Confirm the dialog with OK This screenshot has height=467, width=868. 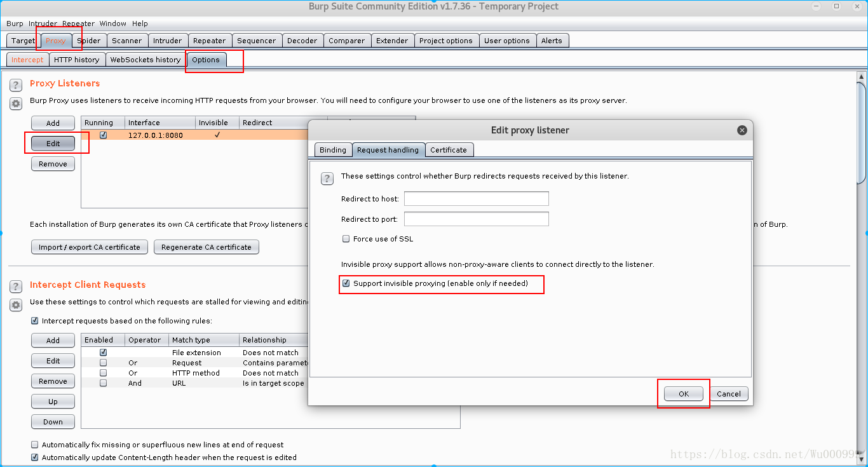(x=684, y=394)
